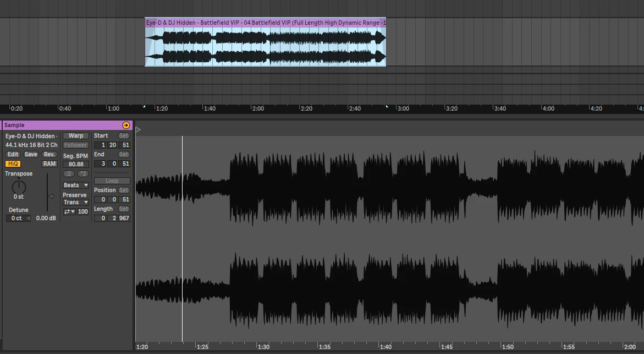Toggle the Warp switch

[75, 135]
